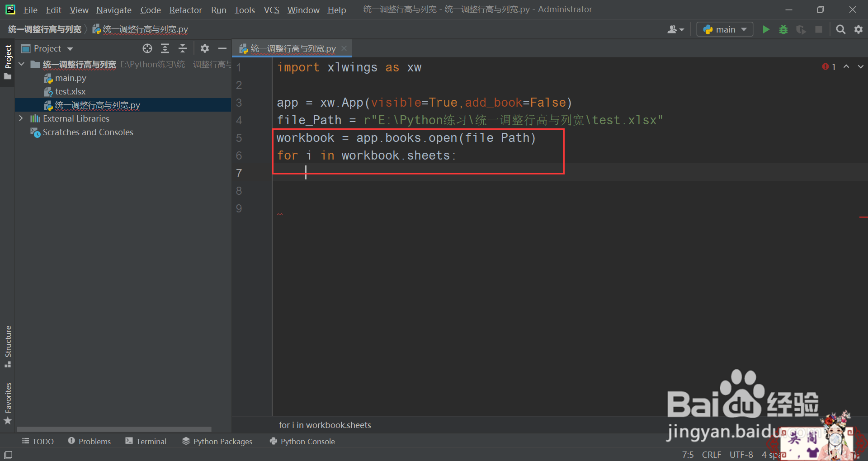Open the Python Console tool window

[x=302, y=441]
